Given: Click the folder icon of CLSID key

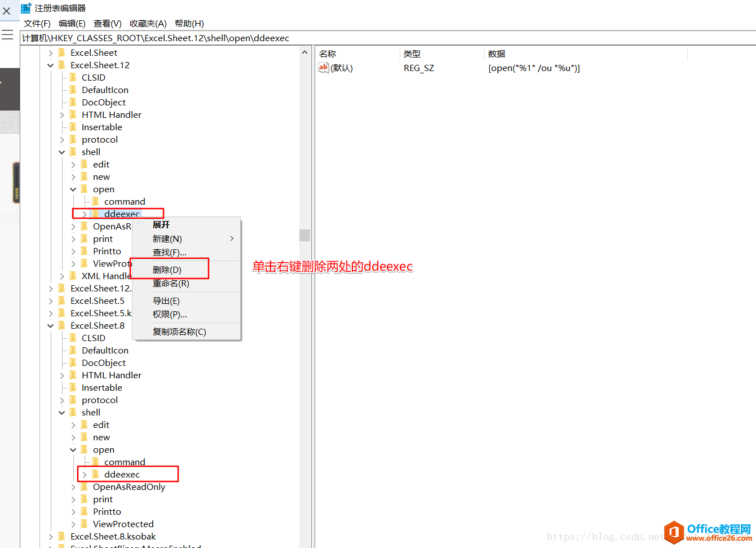Looking at the screenshot, I should click(72, 77).
